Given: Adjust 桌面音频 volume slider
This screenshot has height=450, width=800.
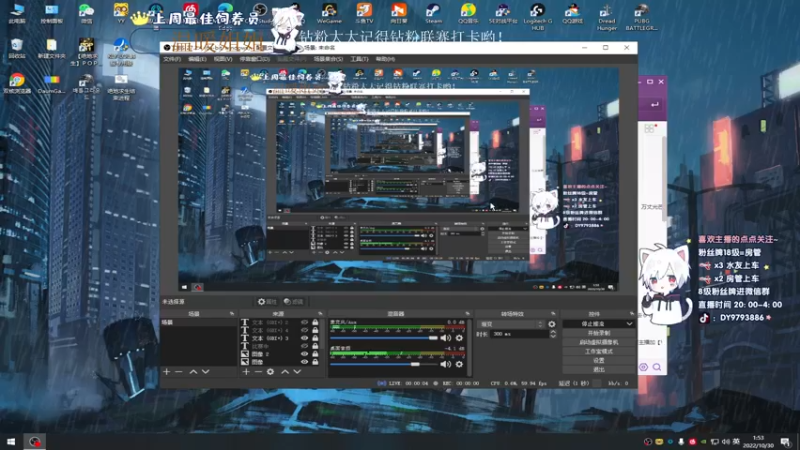Looking at the screenshot, I should (384, 364).
